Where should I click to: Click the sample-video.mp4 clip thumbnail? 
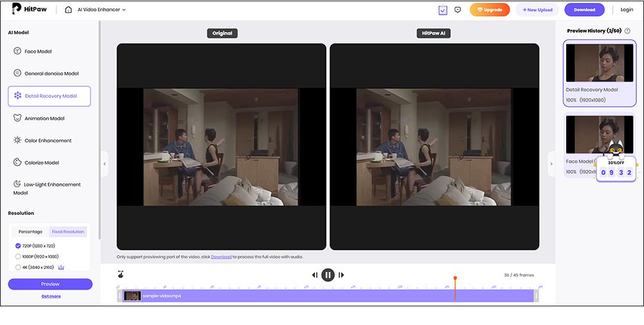pos(132,296)
